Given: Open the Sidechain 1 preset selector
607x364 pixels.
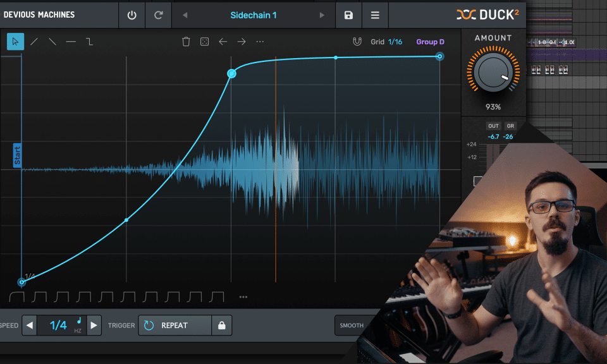Looking at the screenshot, I should pos(253,15).
